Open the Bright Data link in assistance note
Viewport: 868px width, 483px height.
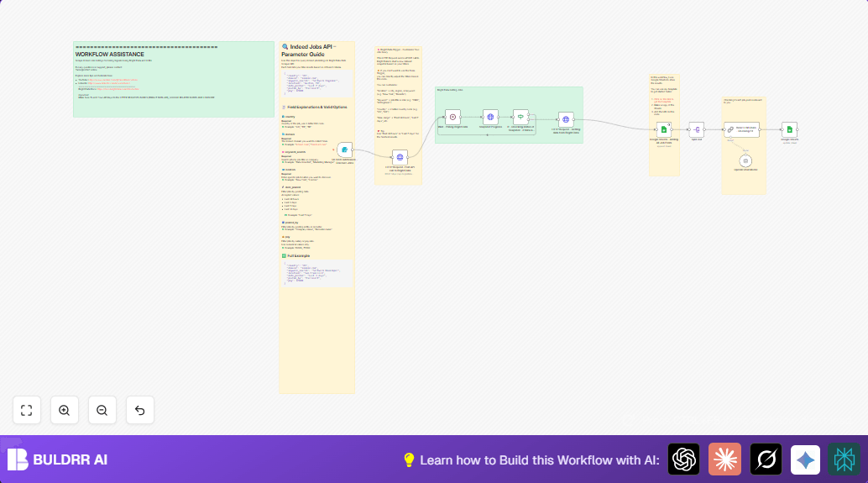click(x=118, y=89)
